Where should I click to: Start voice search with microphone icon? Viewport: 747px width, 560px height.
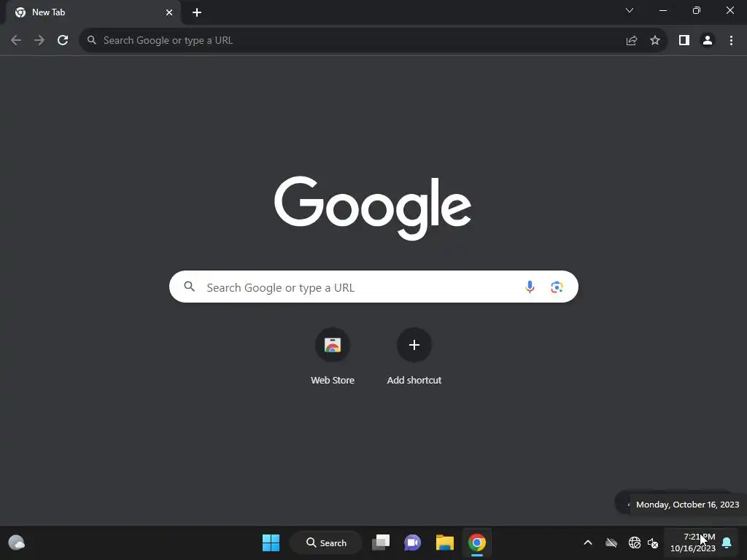(x=530, y=287)
